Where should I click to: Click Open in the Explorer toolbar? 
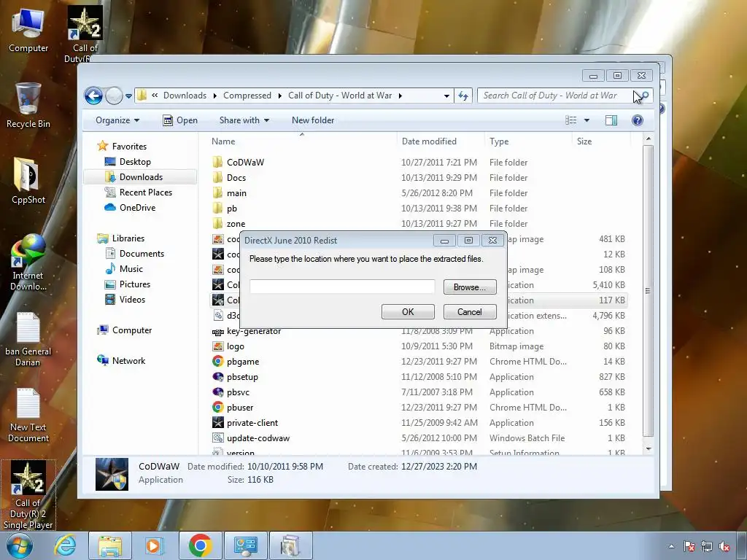tap(180, 120)
